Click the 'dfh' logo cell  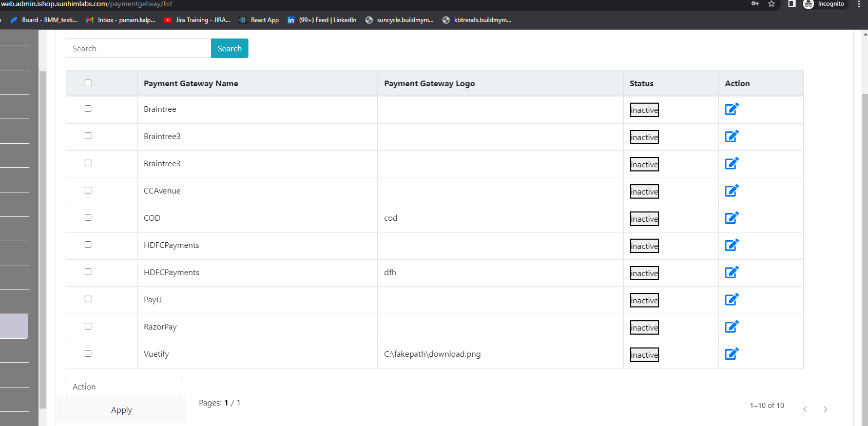pyautogui.click(x=390, y=273)
